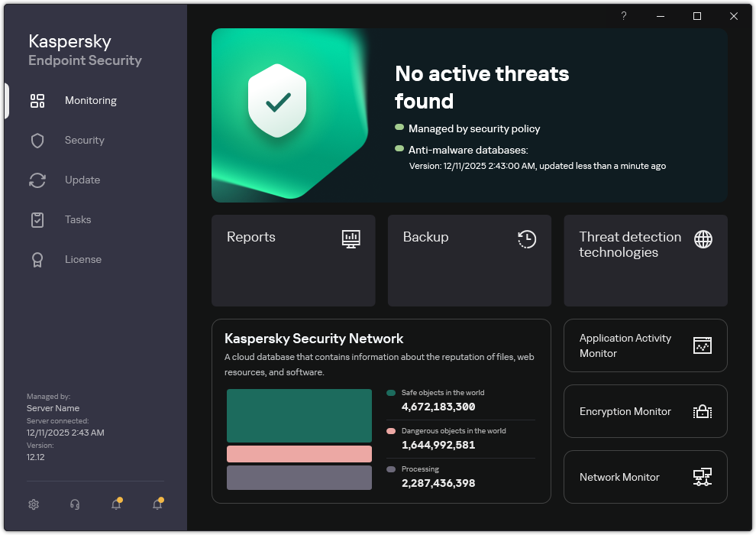Click the Backup history clock icon
This screenshot has height=535, width=756.
click(x=526, y=239)
